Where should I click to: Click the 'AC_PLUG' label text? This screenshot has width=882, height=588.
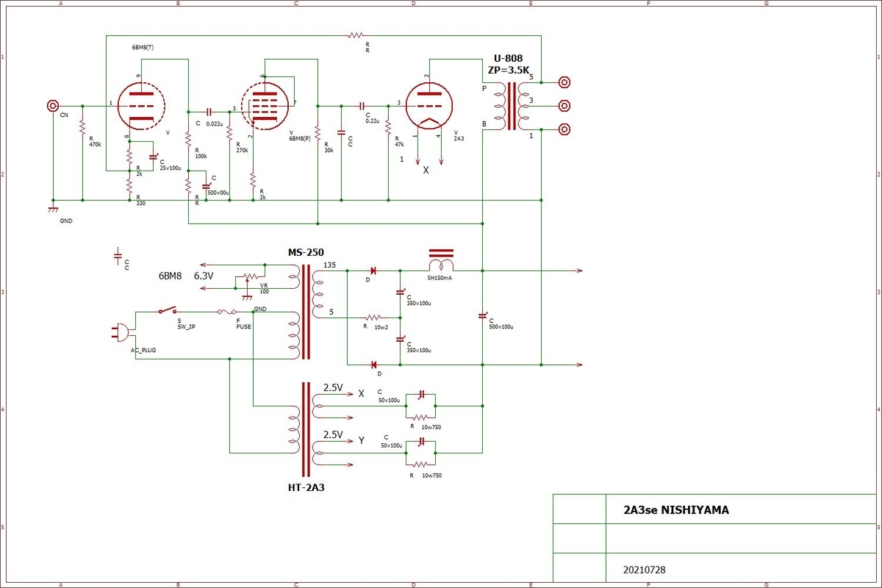tap(143, 351)
